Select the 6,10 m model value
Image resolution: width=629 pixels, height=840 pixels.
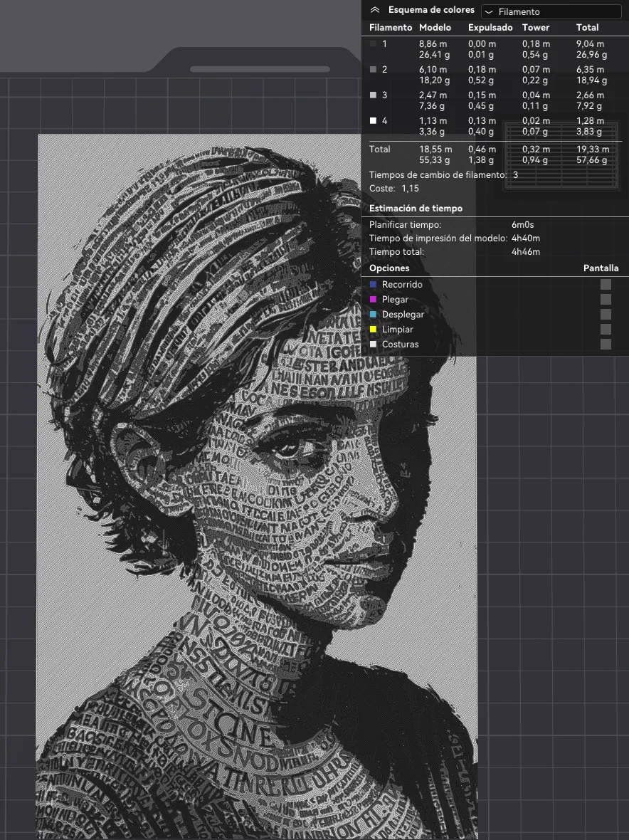[x=433, y=70]
